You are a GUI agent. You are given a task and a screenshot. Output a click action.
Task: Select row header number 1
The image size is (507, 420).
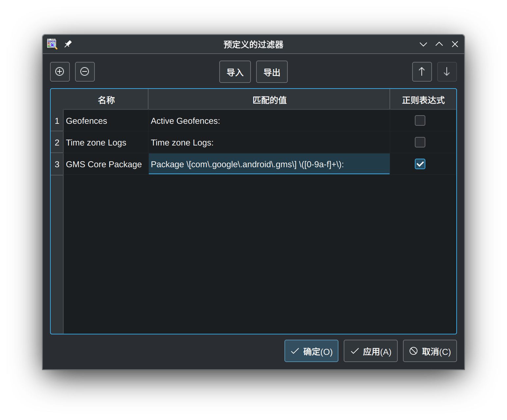point(57,121)
